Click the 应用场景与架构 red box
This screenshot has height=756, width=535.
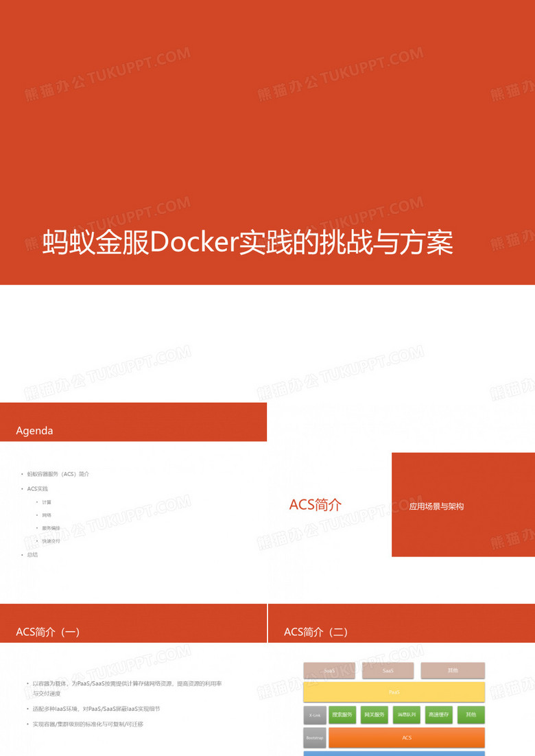point(463,505)
